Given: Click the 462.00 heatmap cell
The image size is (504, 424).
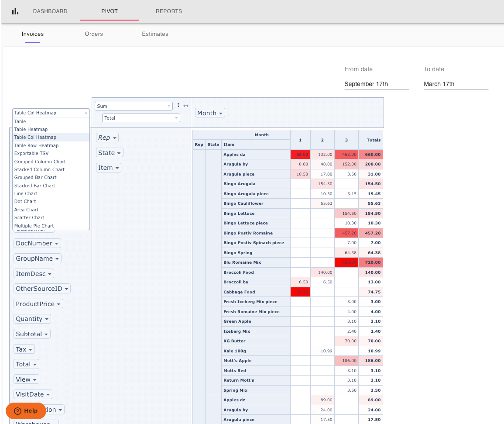Looking at the screenshot, I should pos(346,155).
